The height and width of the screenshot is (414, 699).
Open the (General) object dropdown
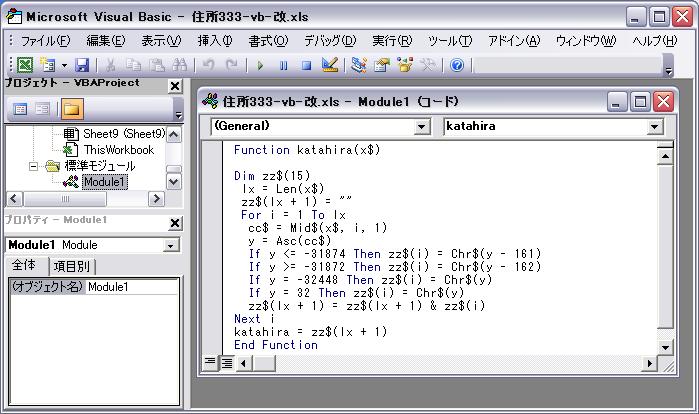tap(421, 127)
